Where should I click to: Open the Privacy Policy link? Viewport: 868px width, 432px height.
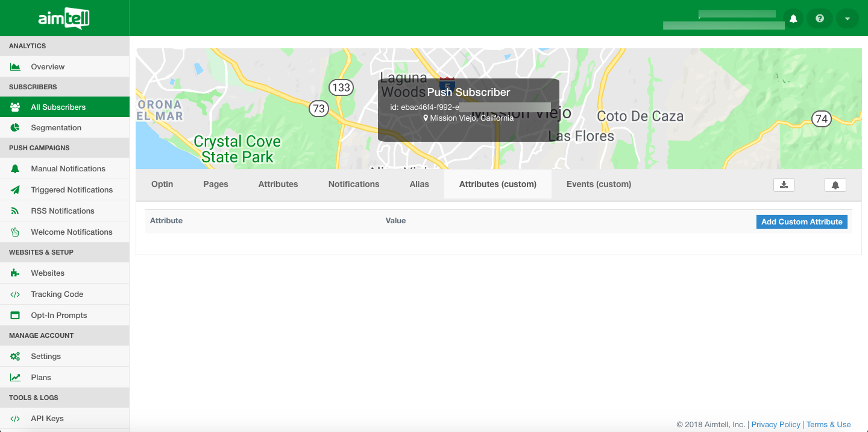(776, 425)
